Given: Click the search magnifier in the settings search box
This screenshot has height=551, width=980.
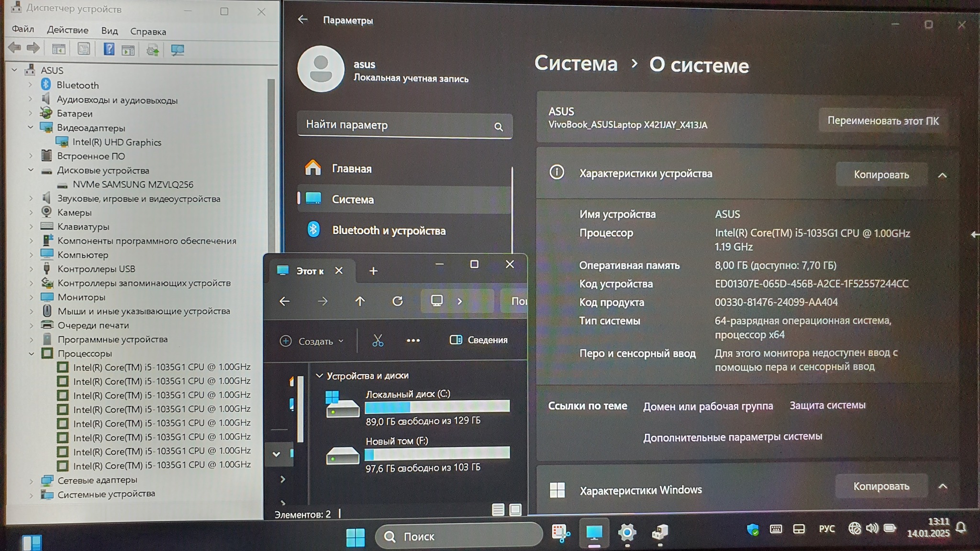Looking at the screenshot, I should [x=498, y=127].
